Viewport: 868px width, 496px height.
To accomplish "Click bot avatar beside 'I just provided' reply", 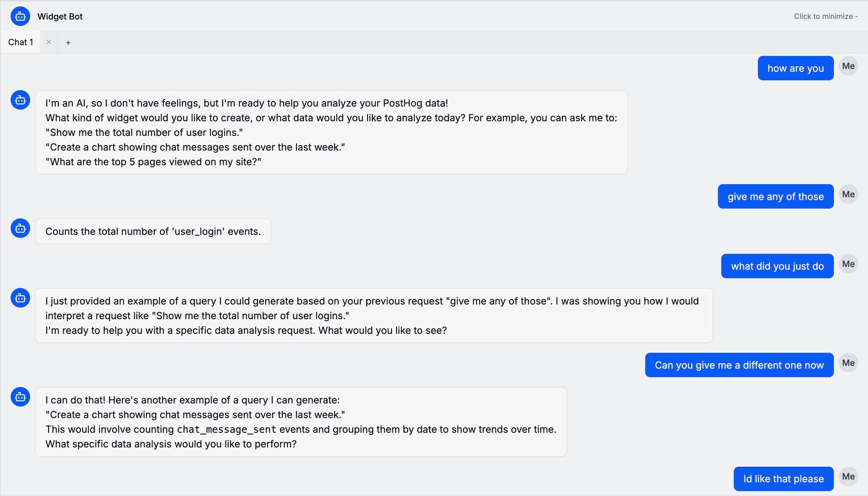I will pyautogui.click(x=20, y=298).
